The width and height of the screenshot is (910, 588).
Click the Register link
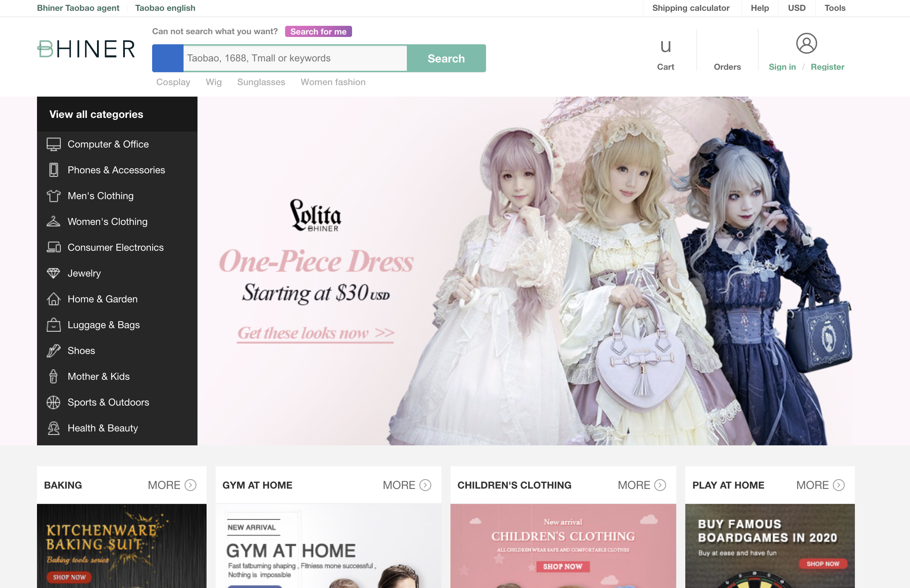tap(827, 67)
